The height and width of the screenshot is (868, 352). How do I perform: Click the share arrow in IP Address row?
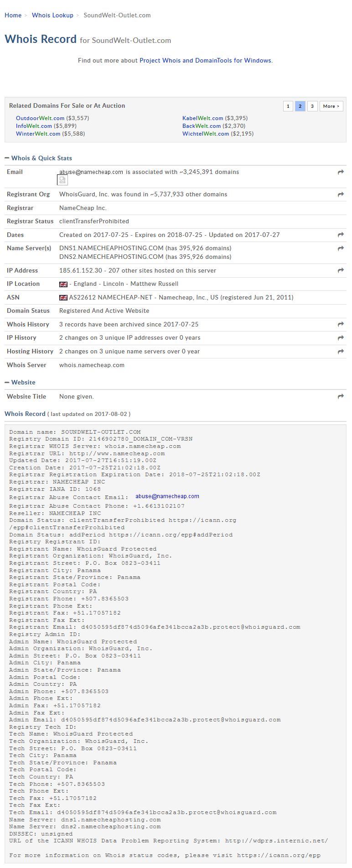(x=340, y=271)
